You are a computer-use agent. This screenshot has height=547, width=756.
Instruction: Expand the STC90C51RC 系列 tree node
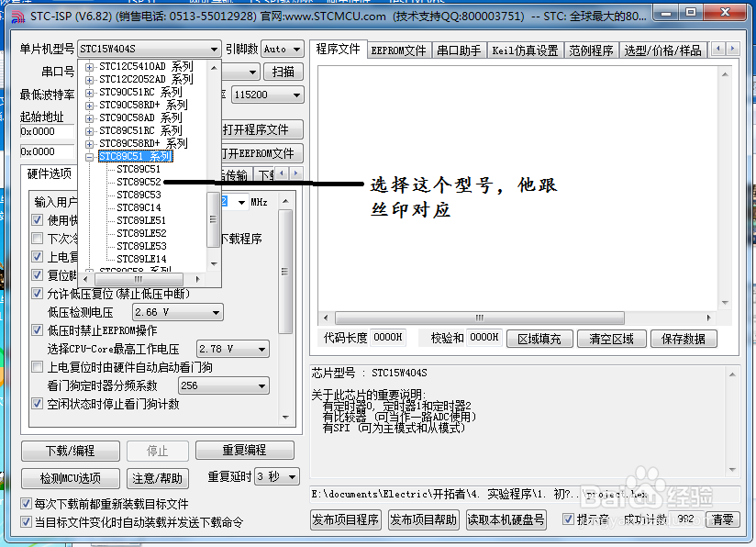point(89,93)
